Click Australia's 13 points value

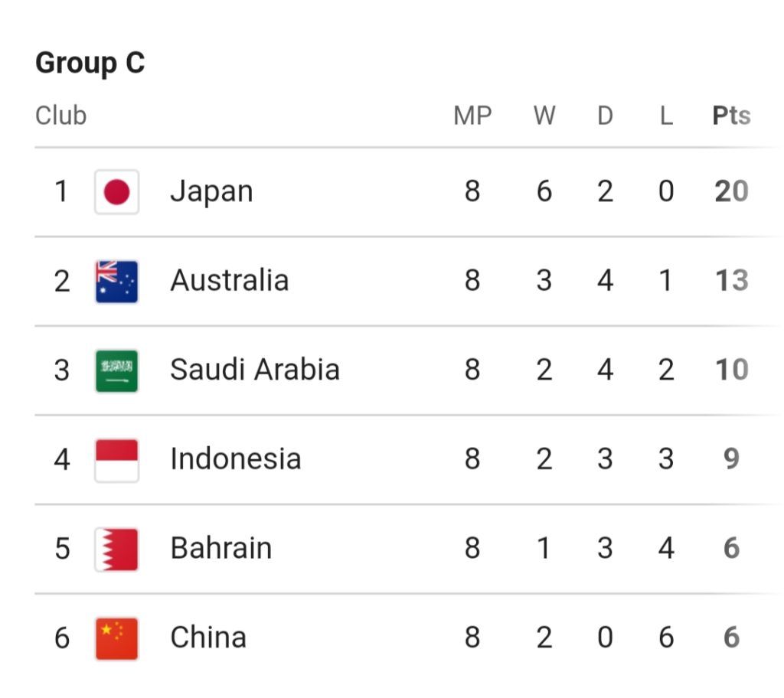pos(731,281)
